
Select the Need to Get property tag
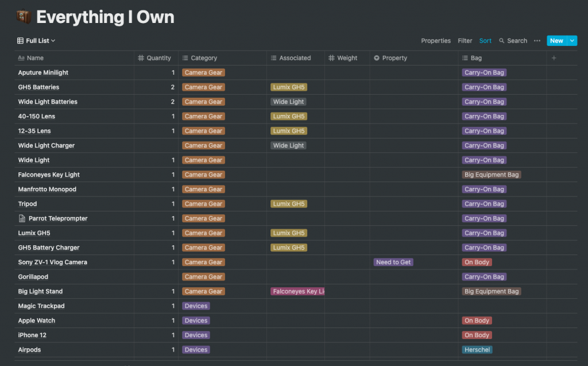point(393,262)
